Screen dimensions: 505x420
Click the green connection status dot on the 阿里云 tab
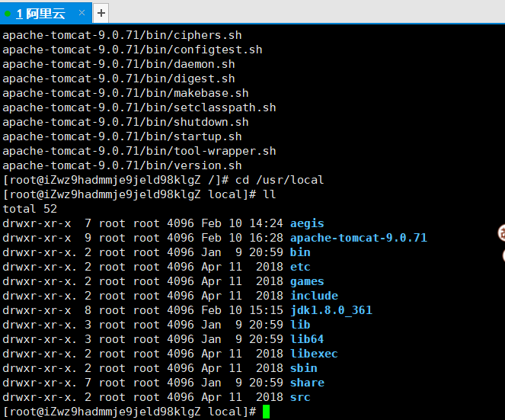[8, 14]
